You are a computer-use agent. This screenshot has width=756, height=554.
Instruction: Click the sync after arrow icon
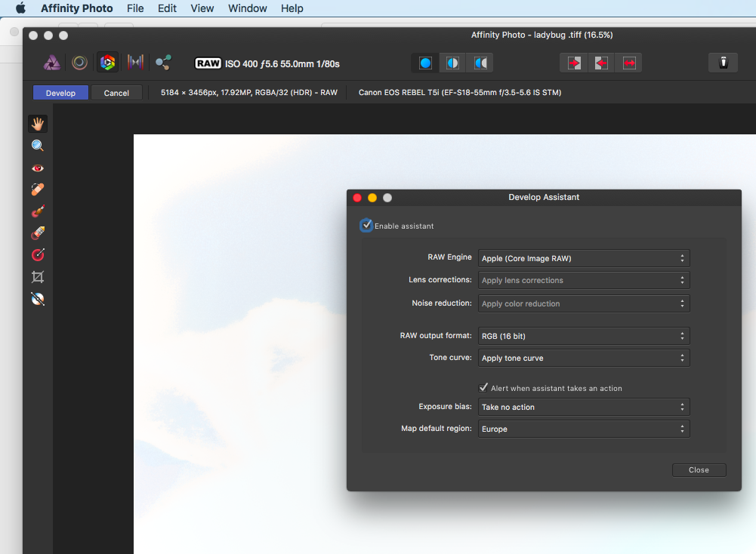(x=601, y=63)
